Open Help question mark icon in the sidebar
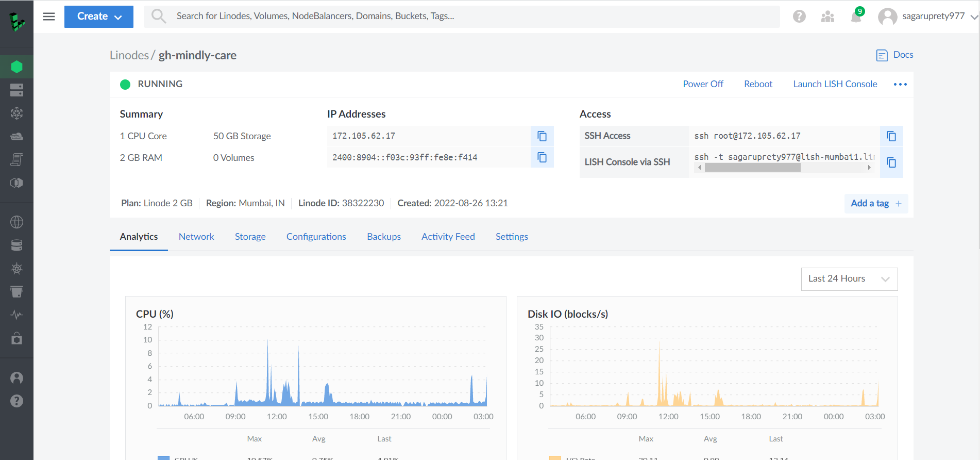This screenshot has width=980, height=460. click(16, 401)
